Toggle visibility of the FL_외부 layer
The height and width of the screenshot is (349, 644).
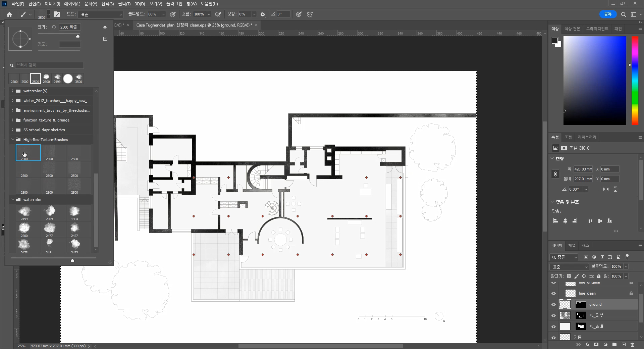coord(554,316)
